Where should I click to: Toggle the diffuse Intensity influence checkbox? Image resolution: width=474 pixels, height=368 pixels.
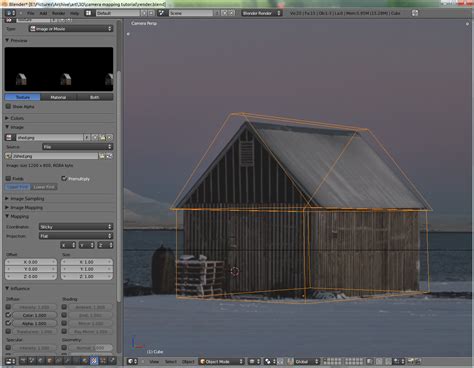pos(9,307)
